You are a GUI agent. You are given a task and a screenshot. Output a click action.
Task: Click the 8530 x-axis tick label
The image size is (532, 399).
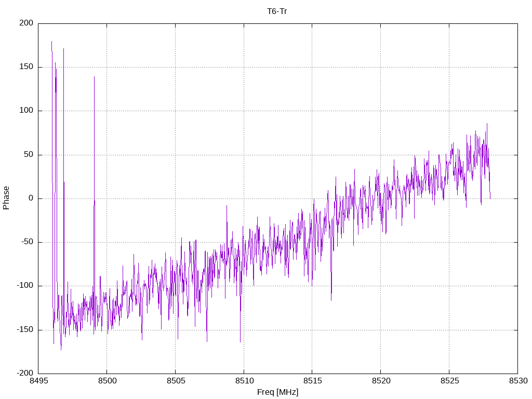(517, 381)
